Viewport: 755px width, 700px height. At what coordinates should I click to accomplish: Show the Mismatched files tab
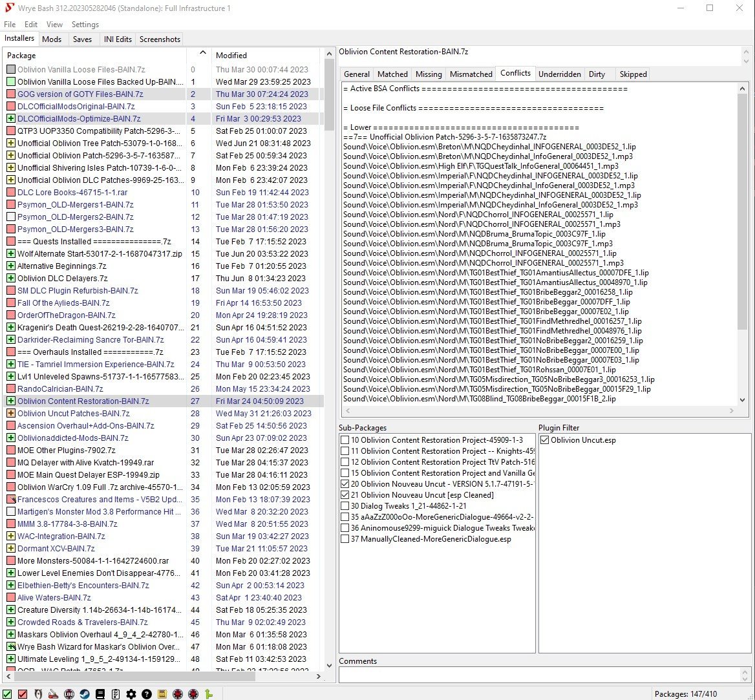point(471,74)
